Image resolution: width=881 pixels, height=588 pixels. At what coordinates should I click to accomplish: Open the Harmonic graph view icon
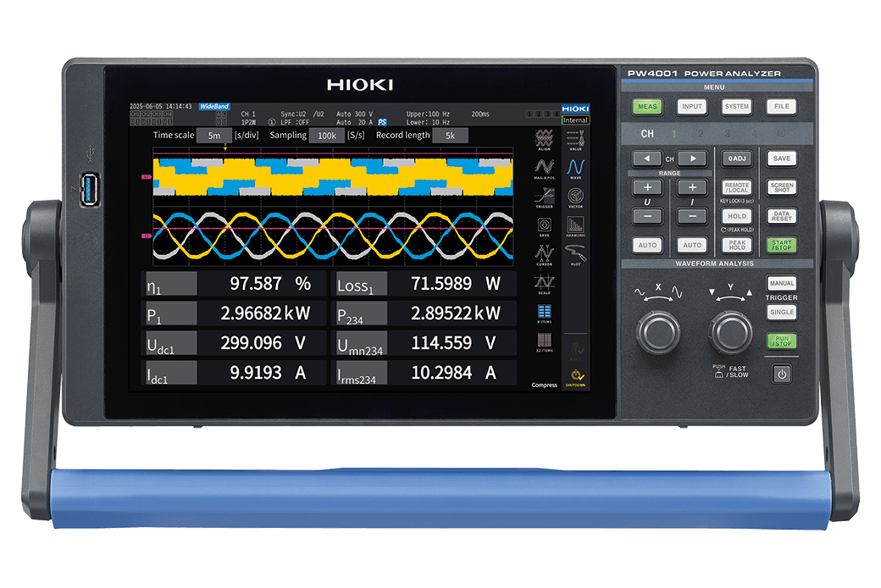[x=576, y=226]
